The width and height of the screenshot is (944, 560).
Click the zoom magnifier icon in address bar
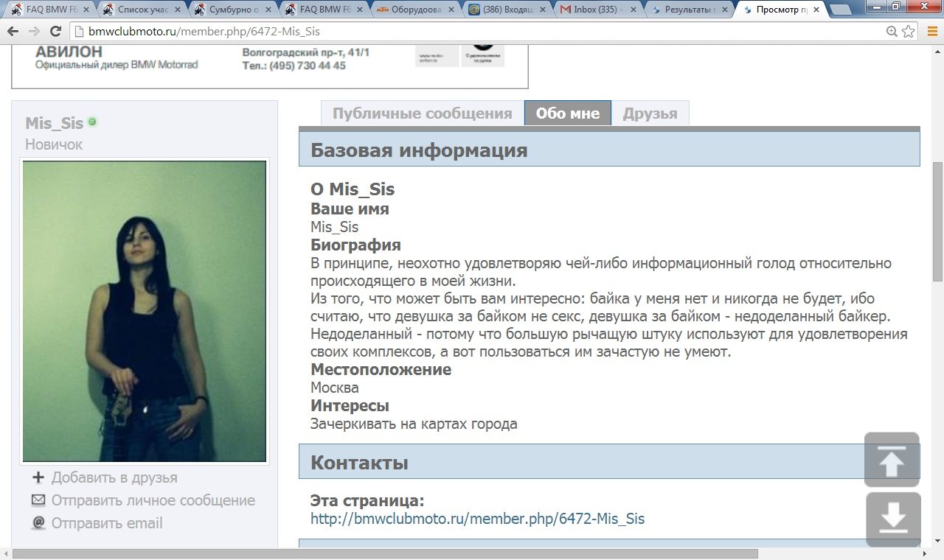892,32
